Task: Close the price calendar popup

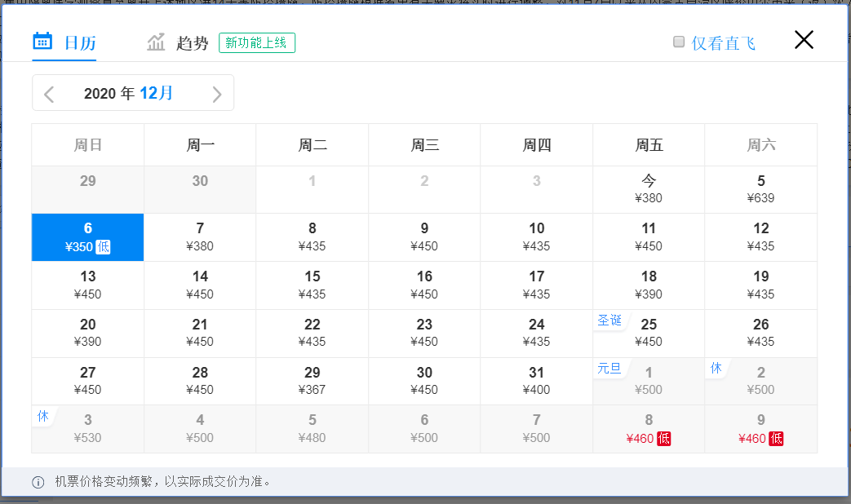Action: (804, 40)
